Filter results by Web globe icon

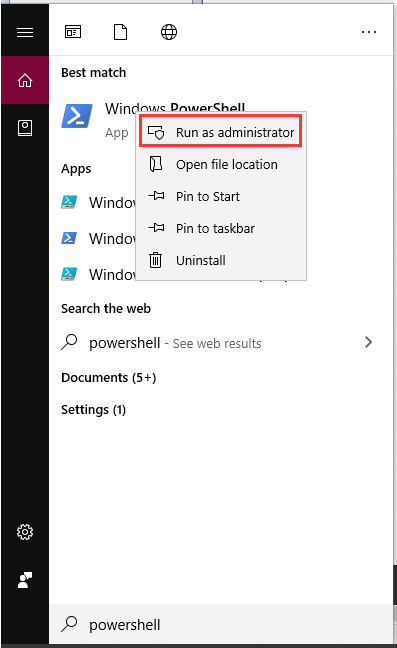169,32
